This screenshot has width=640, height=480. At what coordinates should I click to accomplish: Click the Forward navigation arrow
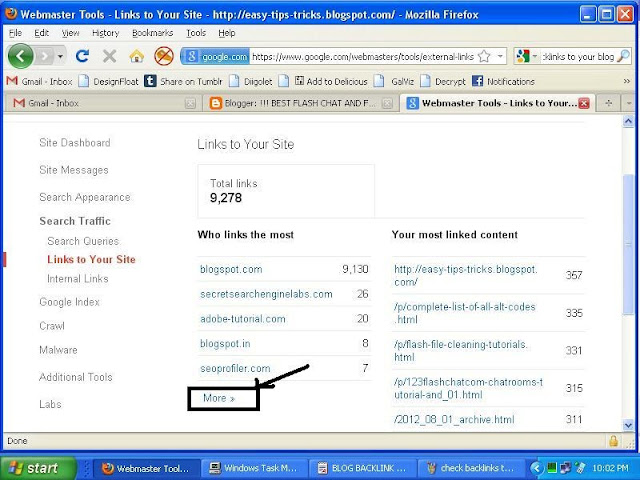click(45, 56)
